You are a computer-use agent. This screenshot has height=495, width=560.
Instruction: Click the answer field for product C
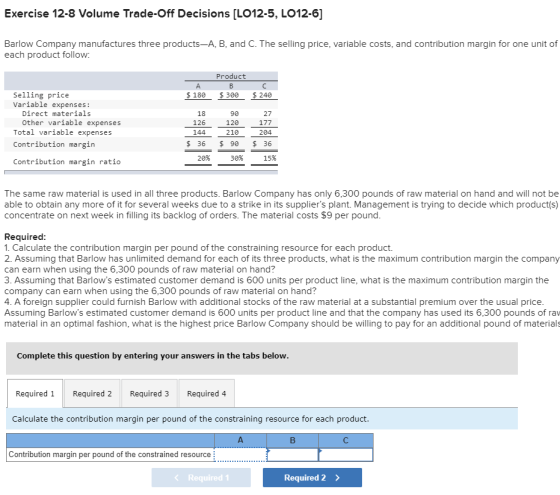tap(346, 455)
